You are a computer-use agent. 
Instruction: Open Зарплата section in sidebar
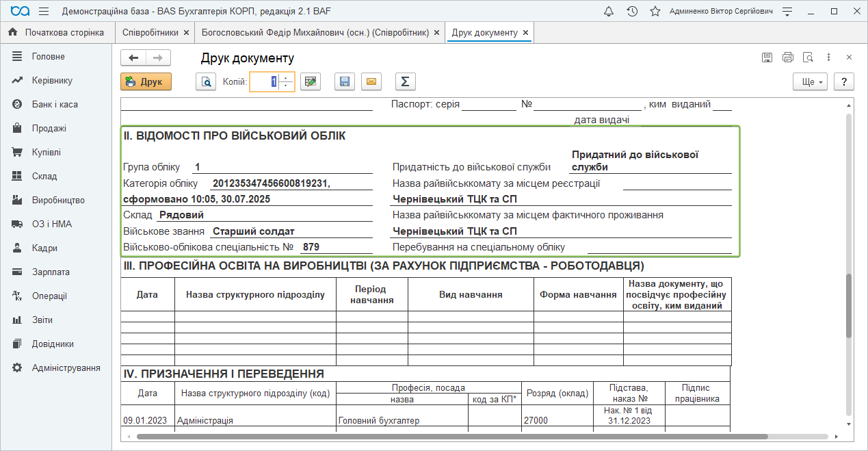51,272
